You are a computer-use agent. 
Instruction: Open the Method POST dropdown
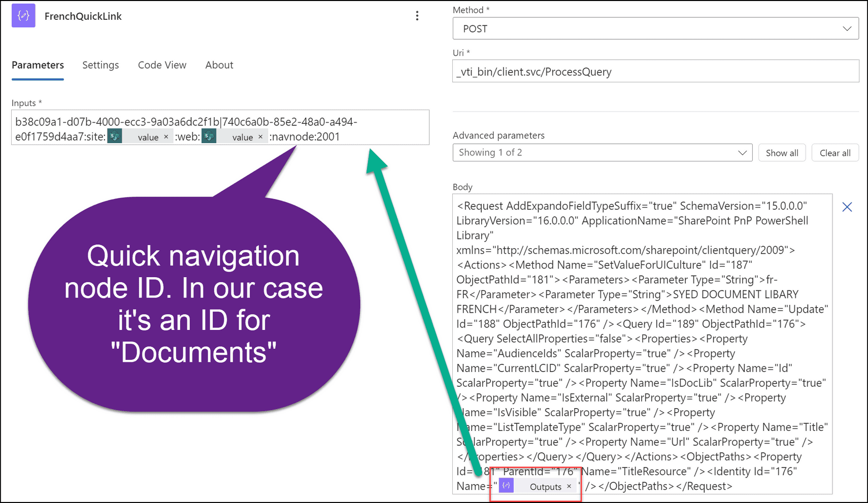[846, 28]
